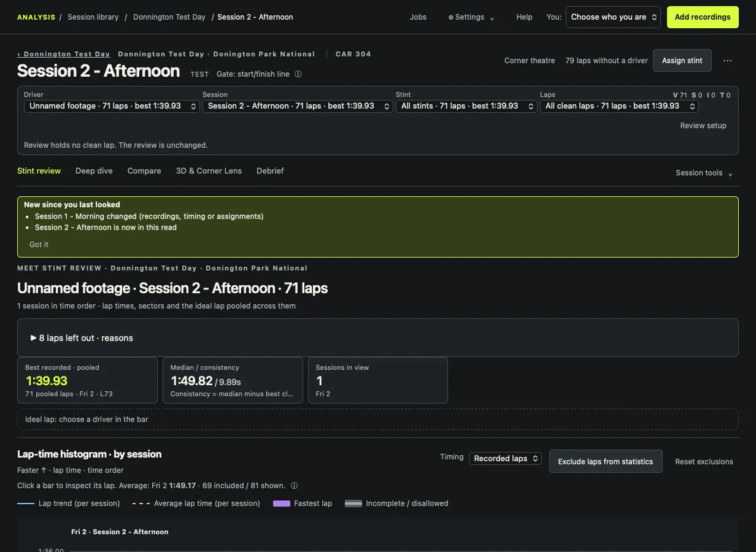
Task: Open the 3D & Corner Lens tab
Action: [x=209, y=171]
